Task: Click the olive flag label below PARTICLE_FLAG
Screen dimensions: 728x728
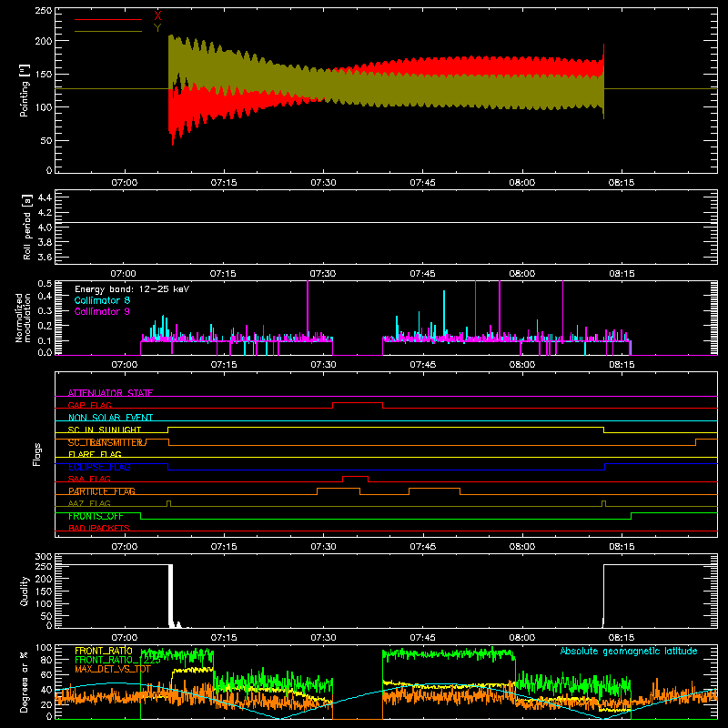Action: tap(89, 503)
